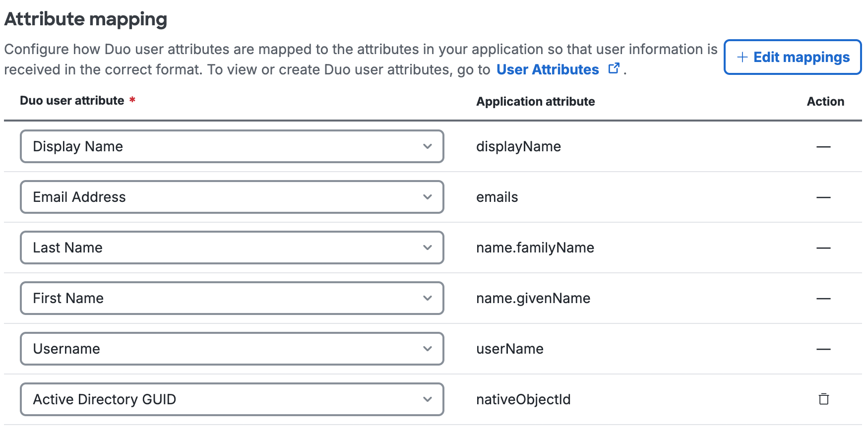Click the Duo user attribute column header
Viewport: 868px width, 437px height.
point(72,101)
